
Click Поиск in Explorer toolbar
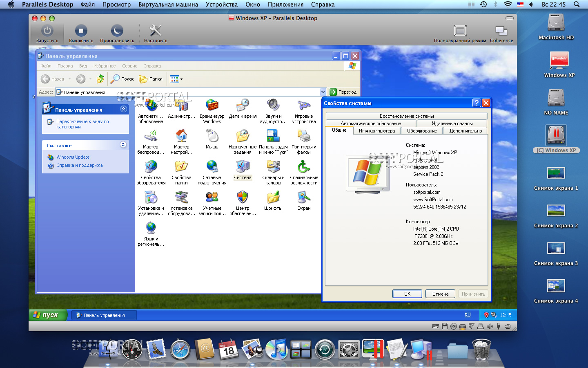122,79
